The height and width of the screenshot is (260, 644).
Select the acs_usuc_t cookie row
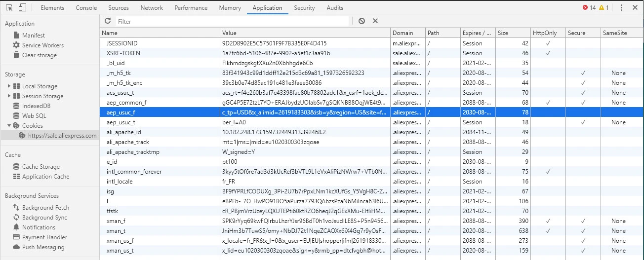point(372,93)
